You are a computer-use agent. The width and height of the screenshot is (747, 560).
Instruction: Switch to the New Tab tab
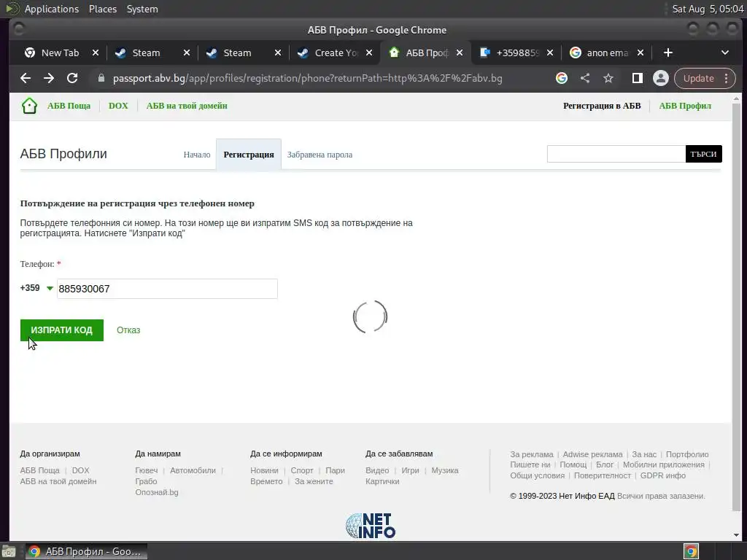60,52
